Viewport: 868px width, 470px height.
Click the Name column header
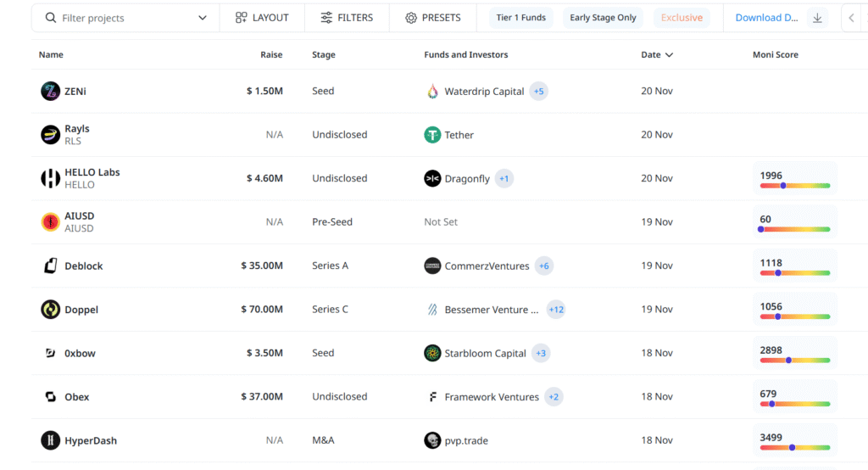coord(51,55)
